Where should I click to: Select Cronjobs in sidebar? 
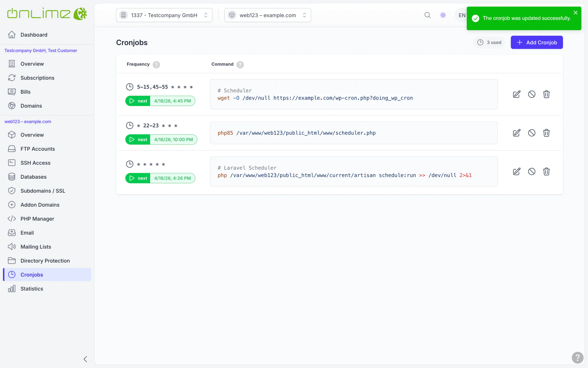47,275
